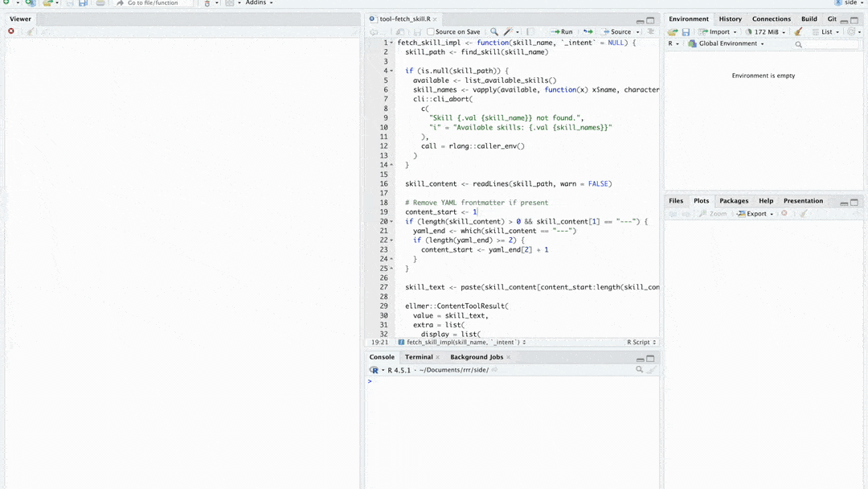Click the compile report notebook icon
The image size is (868, 489).
pyautogui.click(x=530, y=32)
